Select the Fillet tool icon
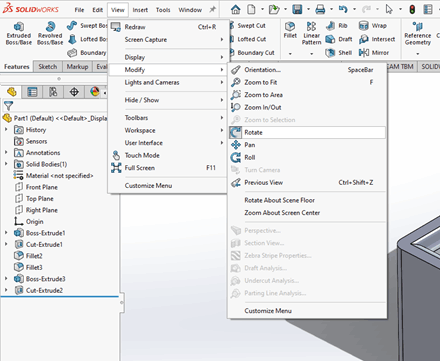The width and height of the screenshot is (440, 361). (290, 26)
